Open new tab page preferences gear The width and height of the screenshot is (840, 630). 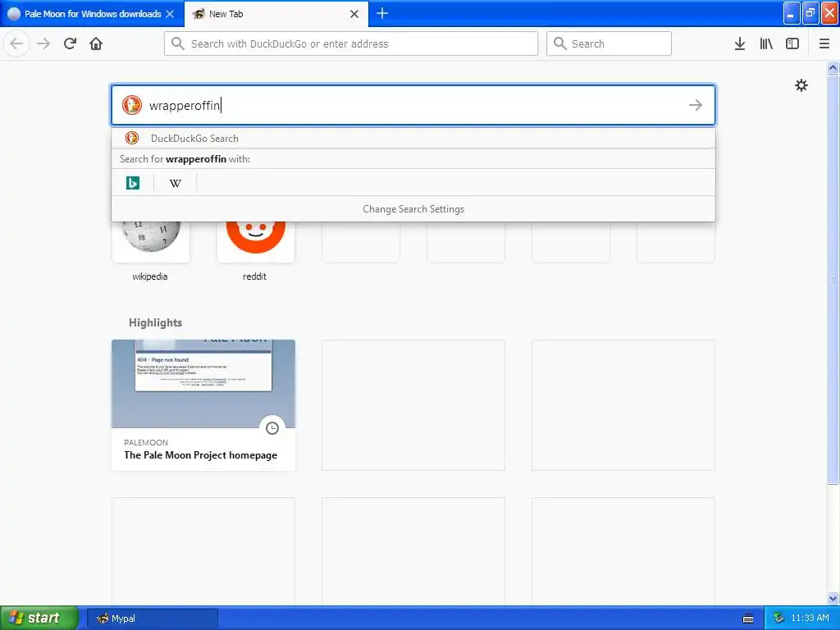[x=801, y=85]
